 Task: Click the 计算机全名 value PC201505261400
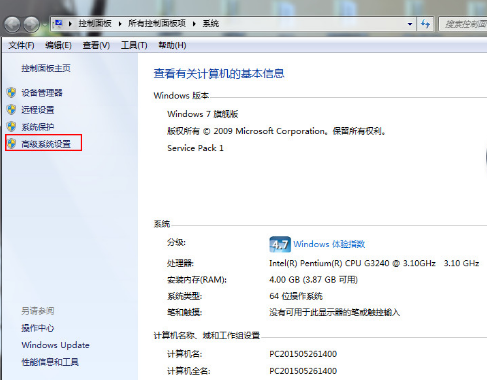click(303, 371)
